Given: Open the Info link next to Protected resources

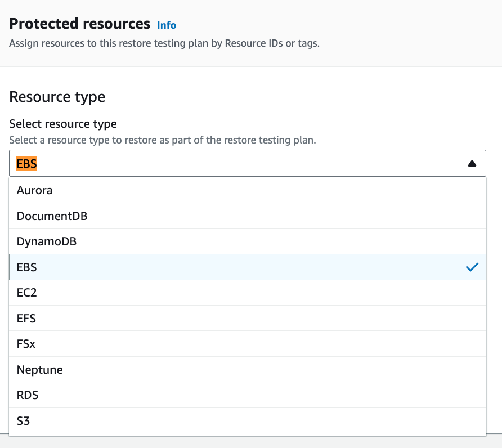Looking at the screenshot, I should tap(167, 25).
